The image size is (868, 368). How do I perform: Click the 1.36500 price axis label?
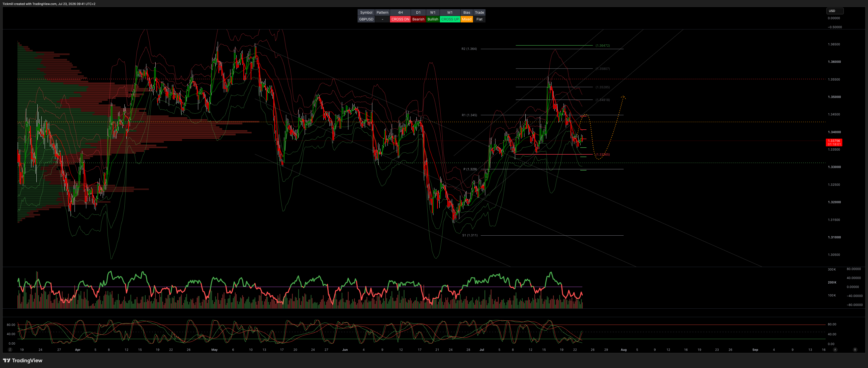point(834,44)
